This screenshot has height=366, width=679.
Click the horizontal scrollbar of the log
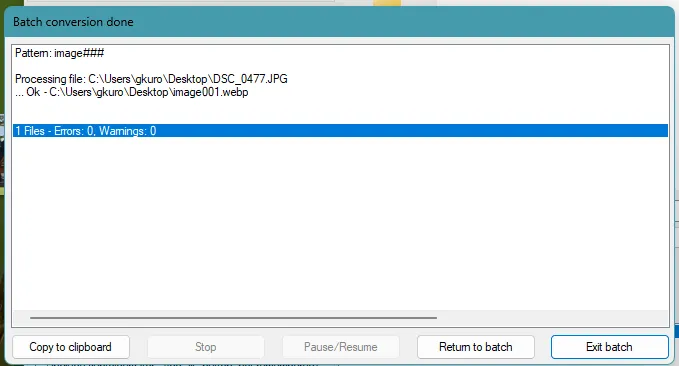click(233, 317)
